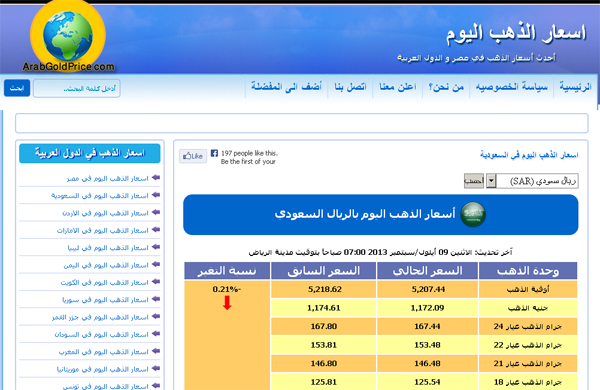
Task: Click the last update timestamp line
Action: [x=380, y=252]
